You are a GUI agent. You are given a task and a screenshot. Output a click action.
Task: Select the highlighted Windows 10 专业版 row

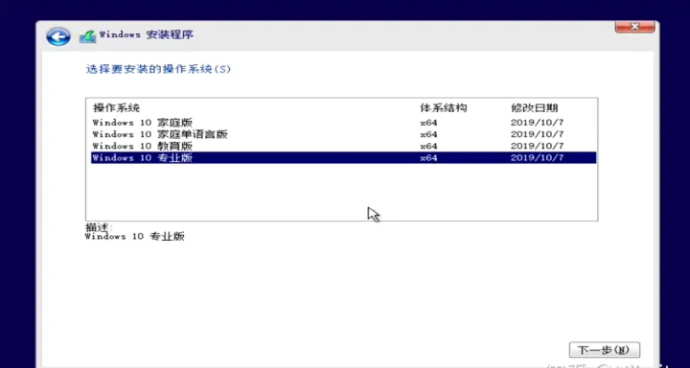pyautogui.click(x=343, y=158)
